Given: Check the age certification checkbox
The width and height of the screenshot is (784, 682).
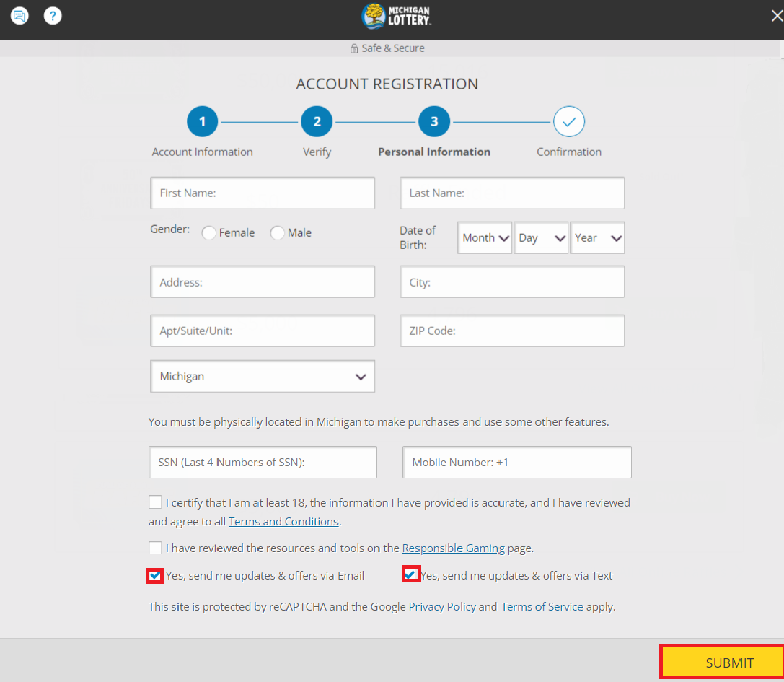Looking at the screenshot, I should pos(155,502).
